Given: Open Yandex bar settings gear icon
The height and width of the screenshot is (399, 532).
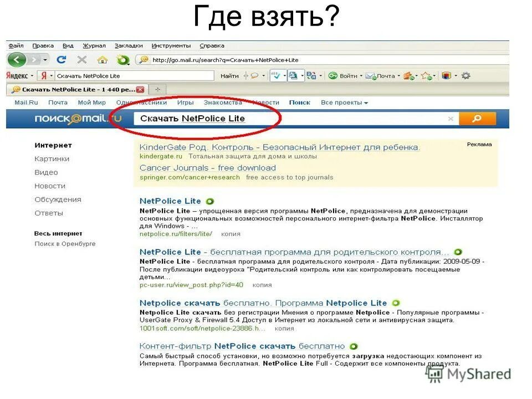Looking at the screenshot, I should point(466,76).
